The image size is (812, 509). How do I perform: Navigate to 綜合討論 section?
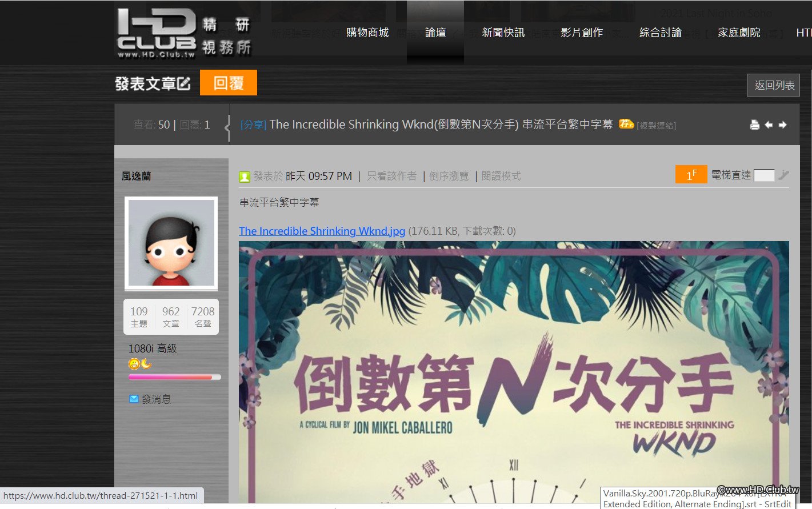click(x=661, y=33)
